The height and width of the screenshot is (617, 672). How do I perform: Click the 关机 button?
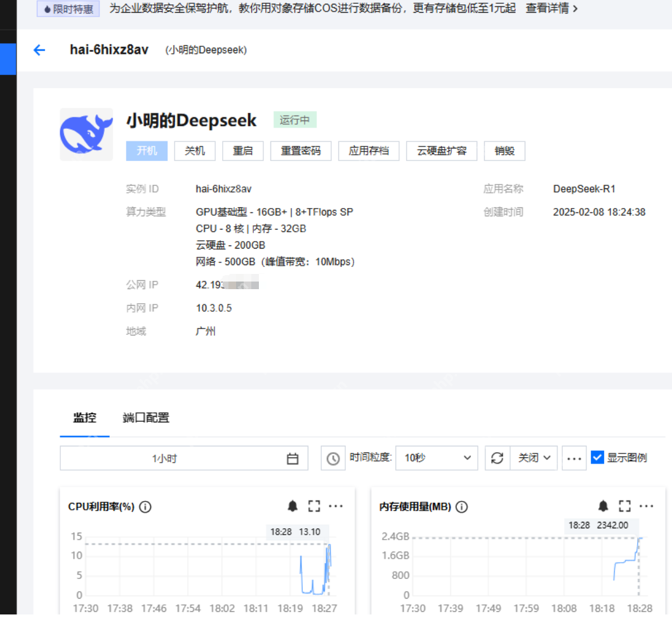click(x=195, y=151)
